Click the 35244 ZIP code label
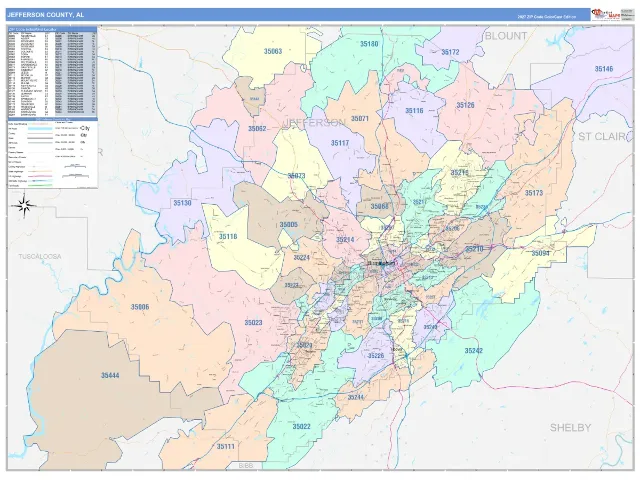Viewport: 640px width, 480px height. pyautogui.click(x=356, y=397)
